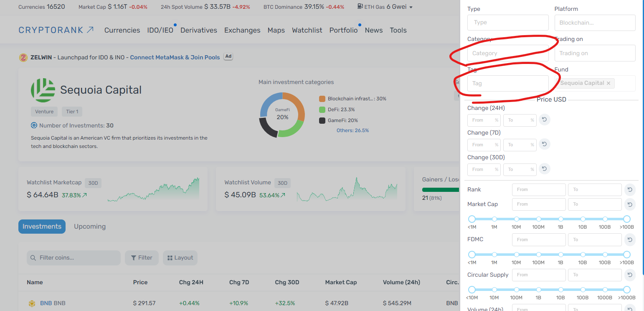Open the Tag dropdown filter
The image size is (644, 311).
point(507,84)
